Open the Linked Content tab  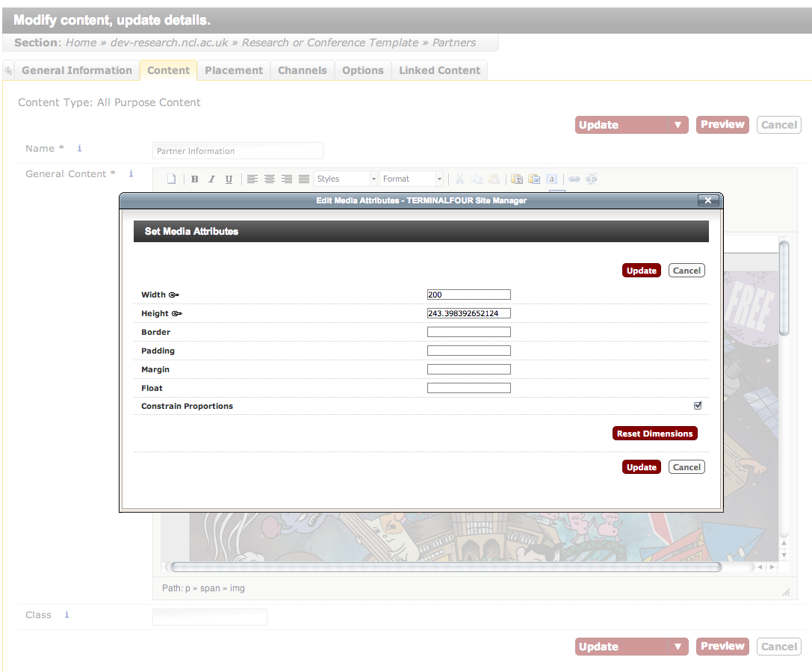tap(439, 70)
